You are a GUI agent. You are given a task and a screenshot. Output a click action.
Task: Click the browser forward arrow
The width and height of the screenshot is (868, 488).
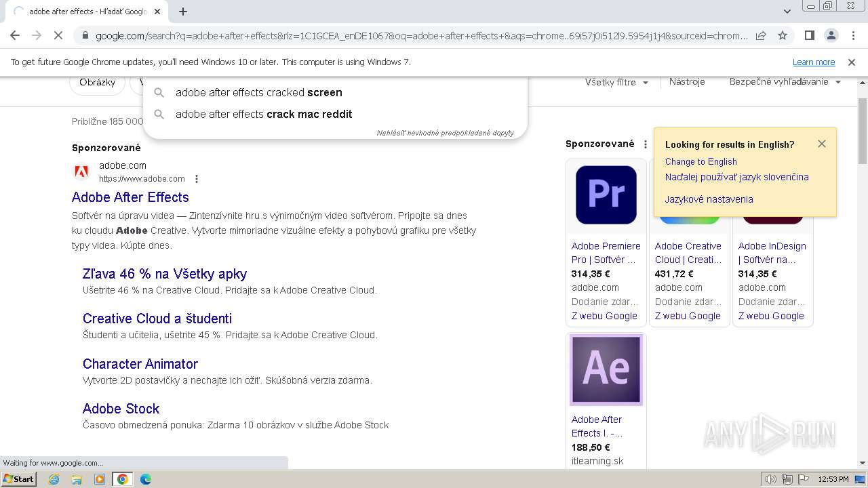pyautogui.click(x=37, y=35)
